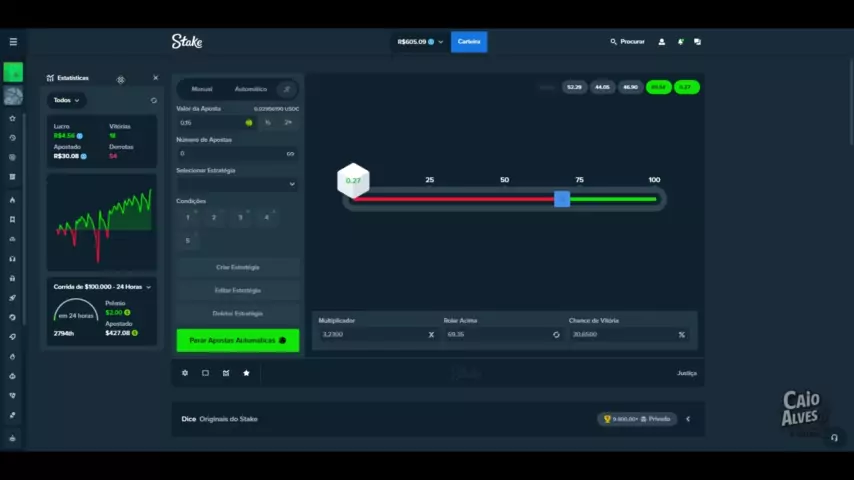The height and width of the screenshot is (480, 854).
Task: Switch to the Automático betting tab
Action: tap(251, 89)
